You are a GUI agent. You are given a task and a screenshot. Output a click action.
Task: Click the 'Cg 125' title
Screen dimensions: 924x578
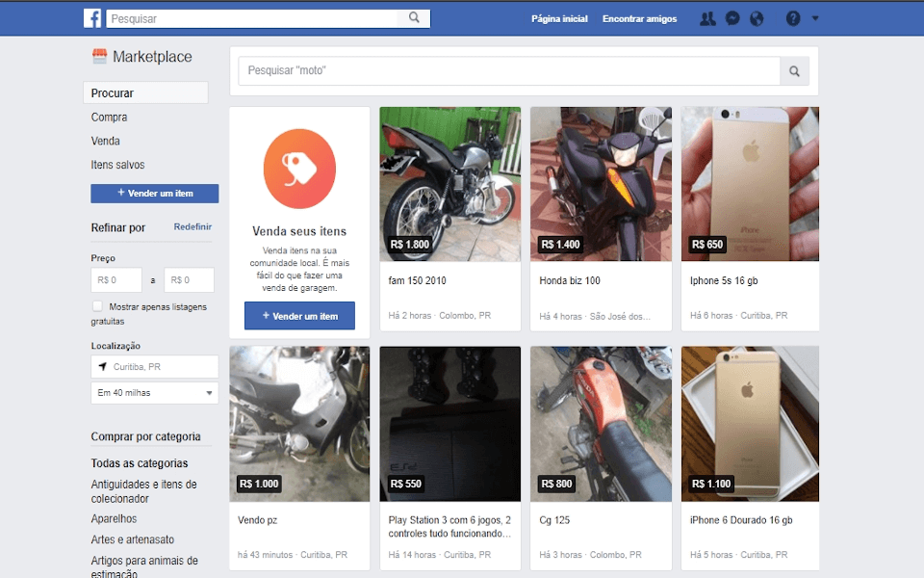(x=554, y=520)
